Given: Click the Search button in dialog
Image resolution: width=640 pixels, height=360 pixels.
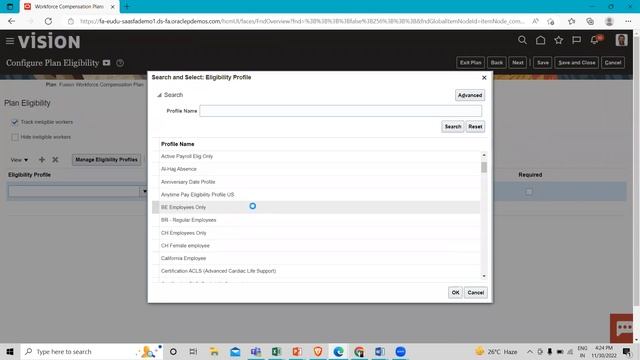Looking at the screenshot, I should tap(453, 127).
